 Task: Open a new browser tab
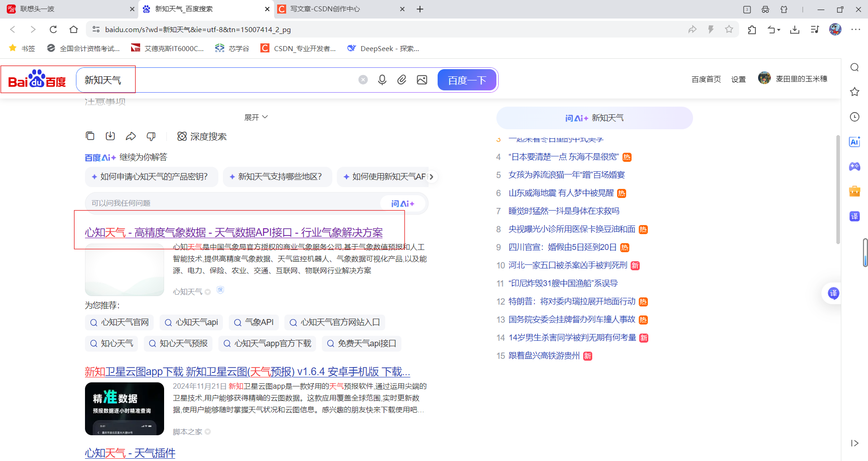420,9
